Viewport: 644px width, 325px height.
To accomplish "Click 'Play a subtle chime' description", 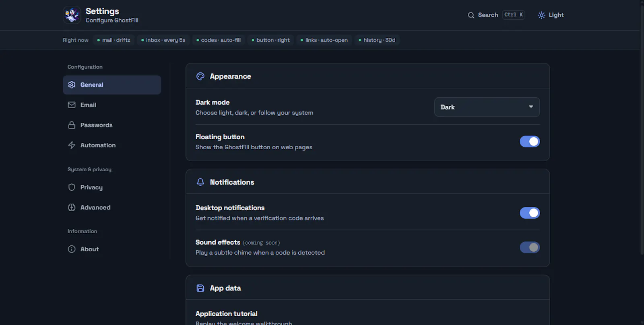I will click(260, 253).
